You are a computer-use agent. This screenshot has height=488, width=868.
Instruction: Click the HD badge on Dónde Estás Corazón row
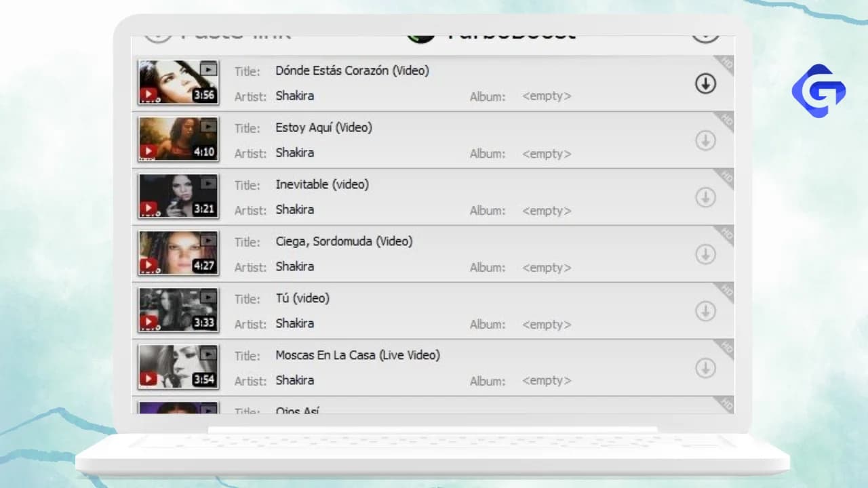tap(726, 64)
